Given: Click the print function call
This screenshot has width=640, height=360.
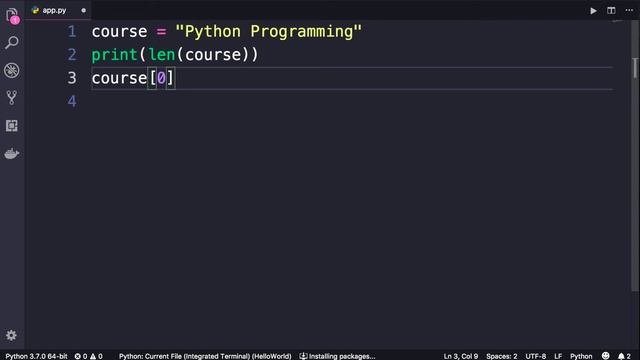Looking at the screenshot, I should (114, 55).
